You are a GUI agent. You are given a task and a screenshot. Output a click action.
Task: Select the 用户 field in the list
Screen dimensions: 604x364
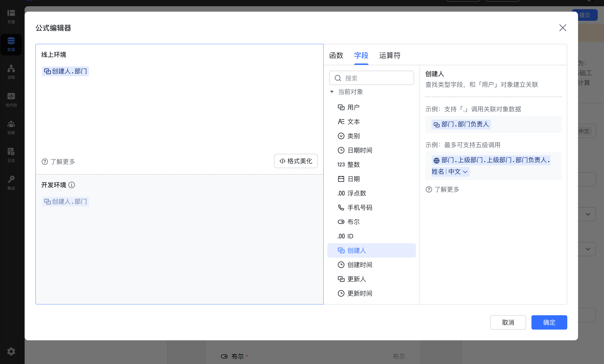pyautogui.click(x=371, y=107)
